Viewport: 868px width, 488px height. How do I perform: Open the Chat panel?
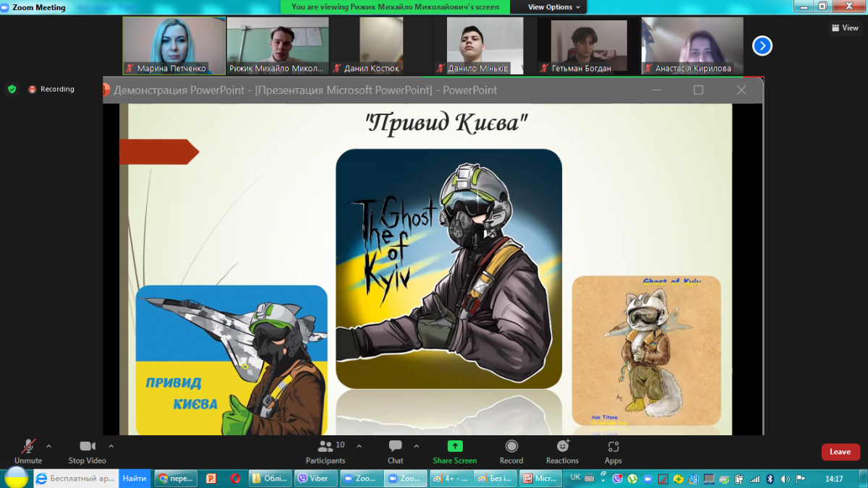[x=395, y=450]
